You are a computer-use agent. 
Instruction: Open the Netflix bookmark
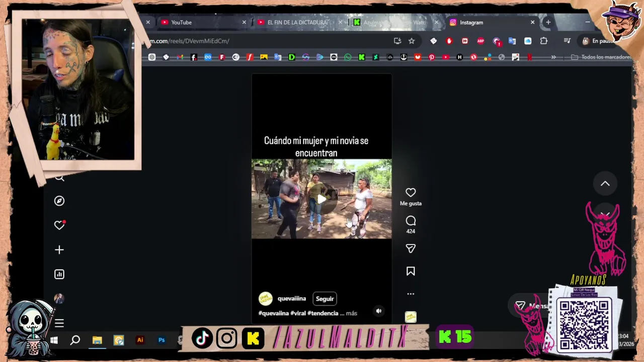pos(529,57)
